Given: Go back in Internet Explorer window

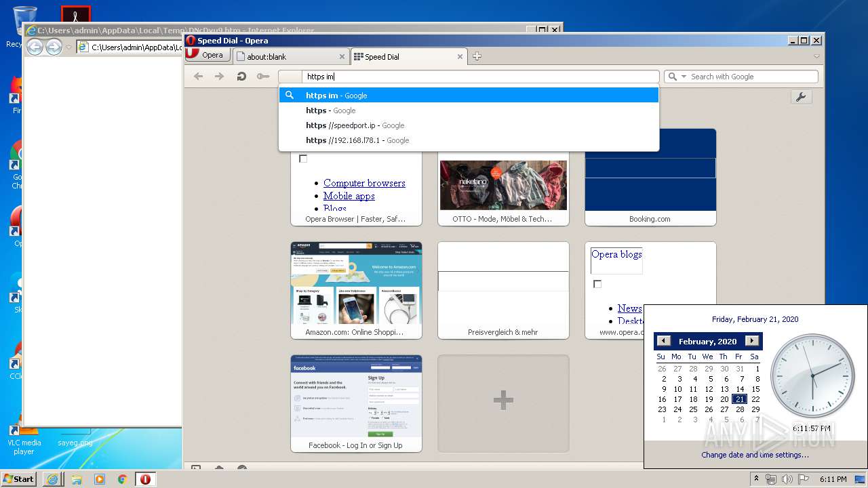Looking at the screenshot, I should [35, 47].
